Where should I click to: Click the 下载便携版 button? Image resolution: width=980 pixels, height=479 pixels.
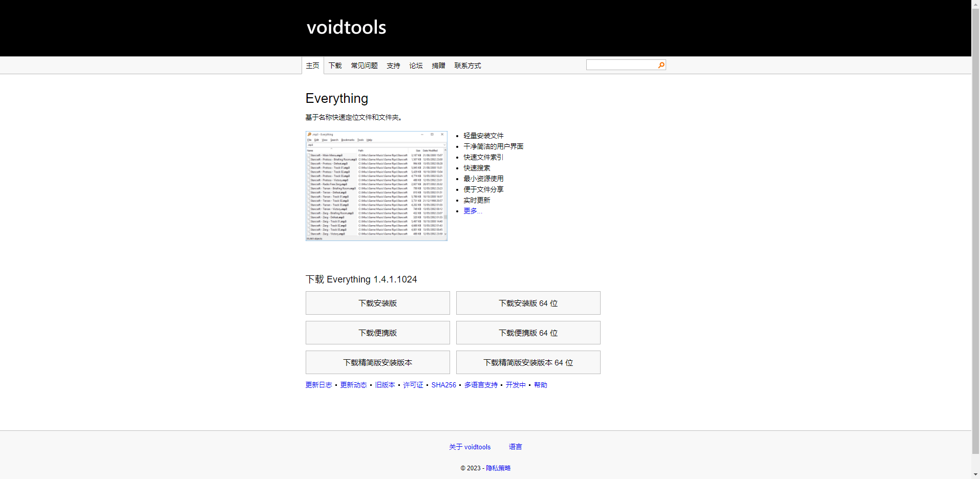[x=377, y=332]
